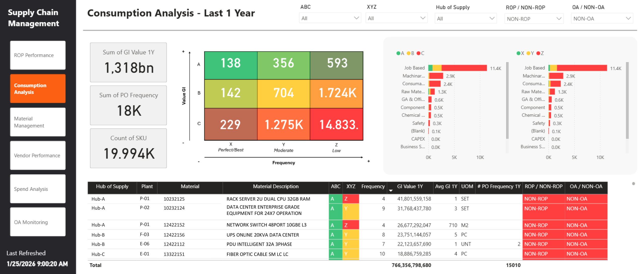The image size is (644, 274).
Task: Click the GA & Offi... label in ABC chart
Action: (413, 100)
